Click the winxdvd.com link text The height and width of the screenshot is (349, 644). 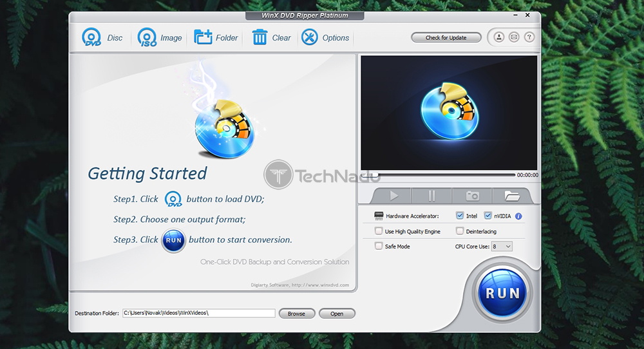[320, 285]
